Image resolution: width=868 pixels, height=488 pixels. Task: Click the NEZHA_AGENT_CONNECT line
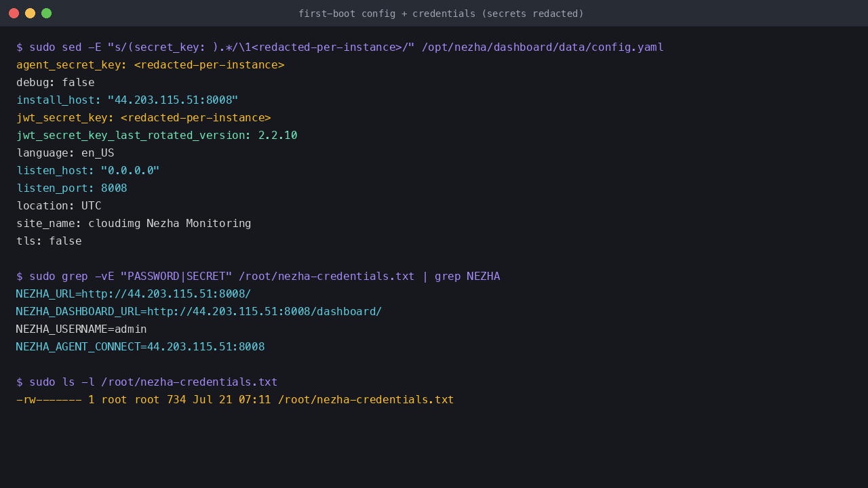click(140, 347)
